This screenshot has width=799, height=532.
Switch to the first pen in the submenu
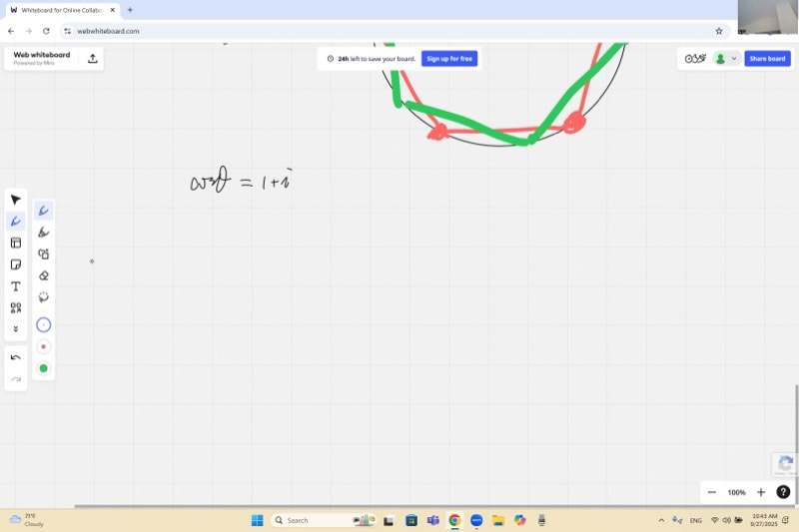(43, 211)
